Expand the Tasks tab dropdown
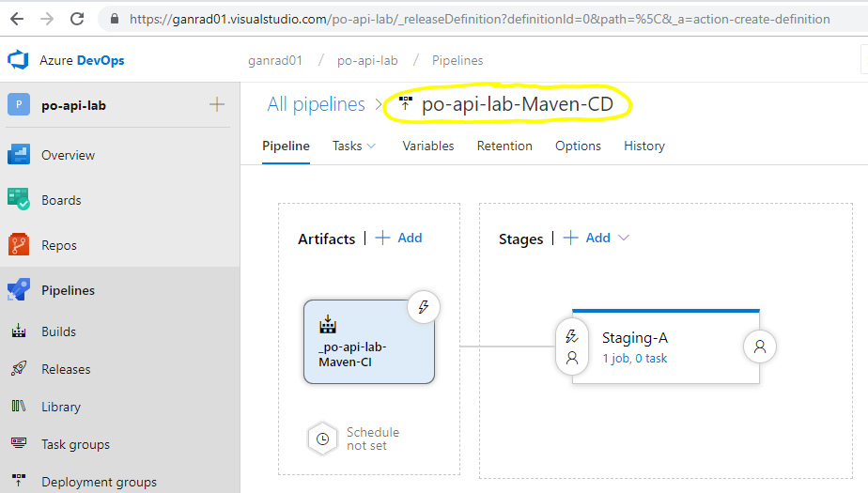The image size is (868, 493). [x=371, y=146]
